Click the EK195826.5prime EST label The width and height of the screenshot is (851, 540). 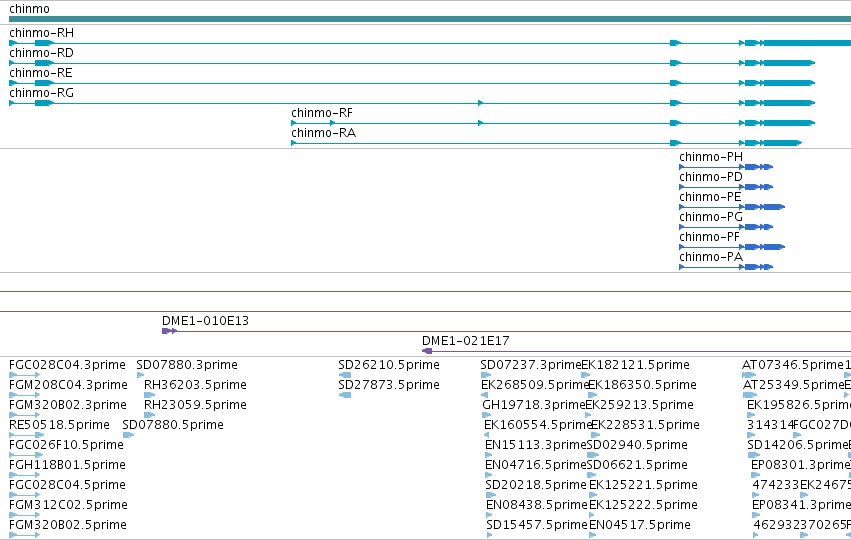pos(799,405)
